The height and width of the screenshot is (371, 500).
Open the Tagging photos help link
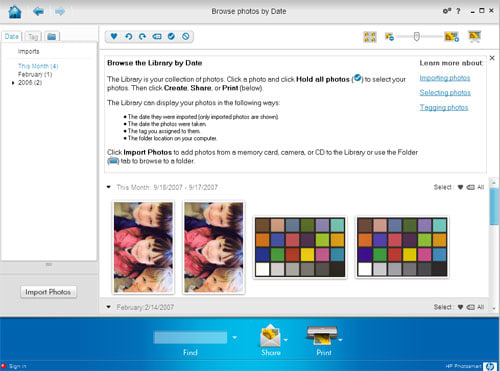[x=444, y=107]
